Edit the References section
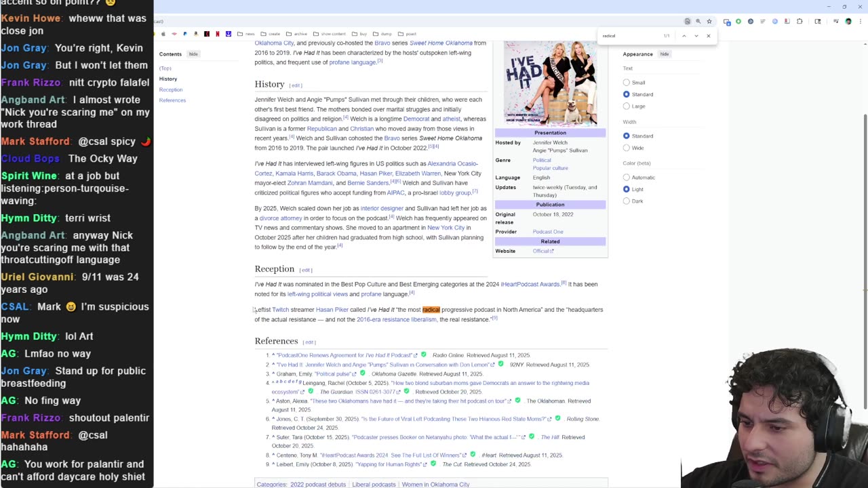The image size is (868, 488). tap(309, 342)
